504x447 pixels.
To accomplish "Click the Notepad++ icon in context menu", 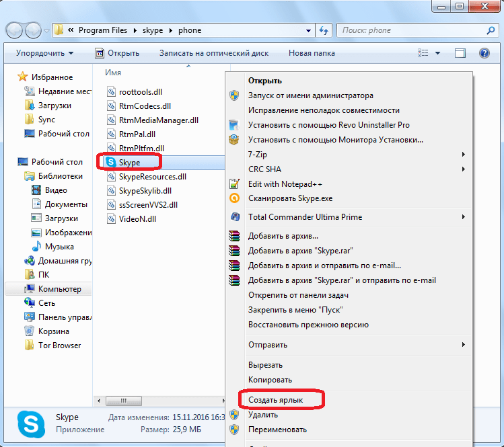I will [x=234, y=184].
